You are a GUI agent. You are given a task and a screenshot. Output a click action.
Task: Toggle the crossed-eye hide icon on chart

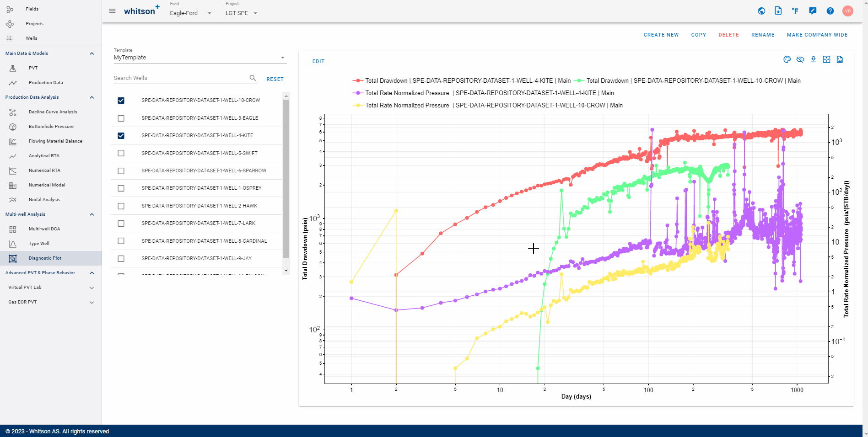[x=800, y=59]
